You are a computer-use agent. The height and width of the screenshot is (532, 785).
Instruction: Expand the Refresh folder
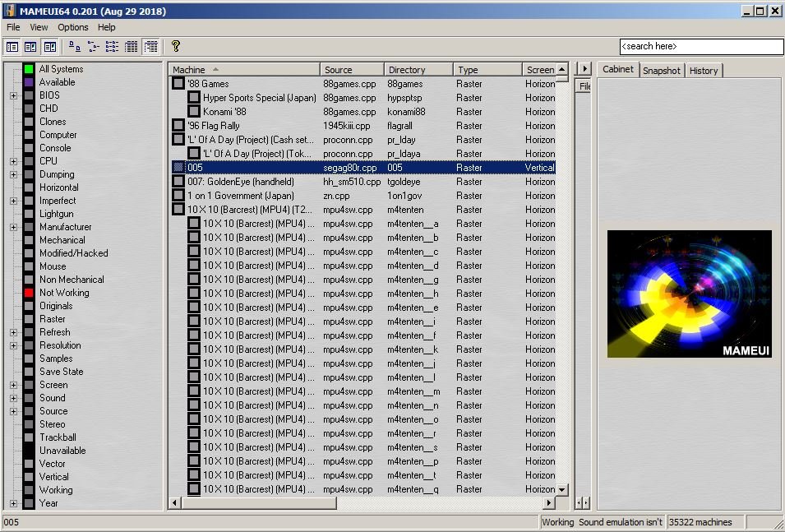(x=13, y=332)
